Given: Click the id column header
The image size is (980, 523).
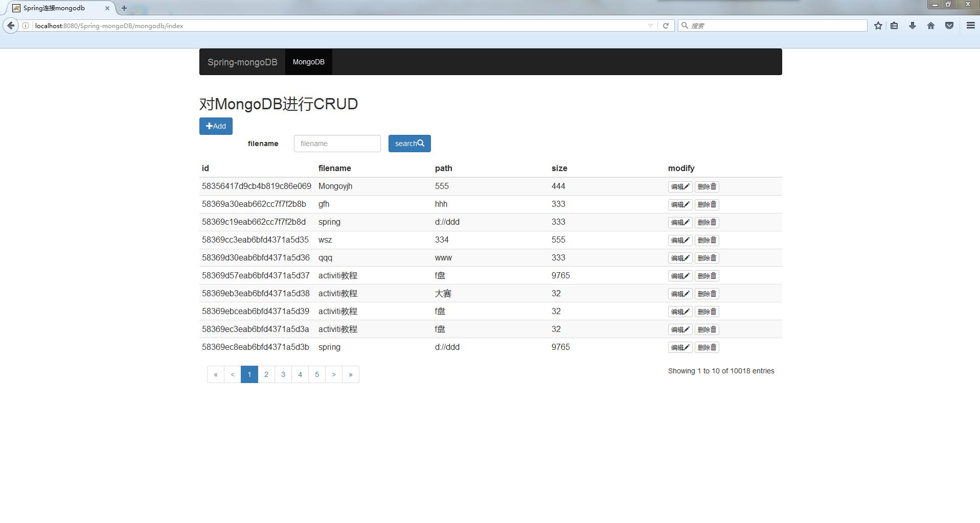Looking at the screenshot, I should pos(206,168).
